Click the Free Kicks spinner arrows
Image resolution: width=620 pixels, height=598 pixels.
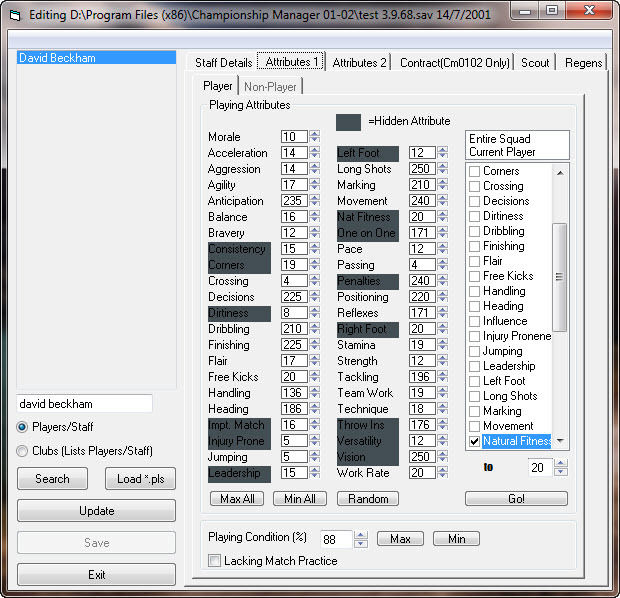(315, 377)
